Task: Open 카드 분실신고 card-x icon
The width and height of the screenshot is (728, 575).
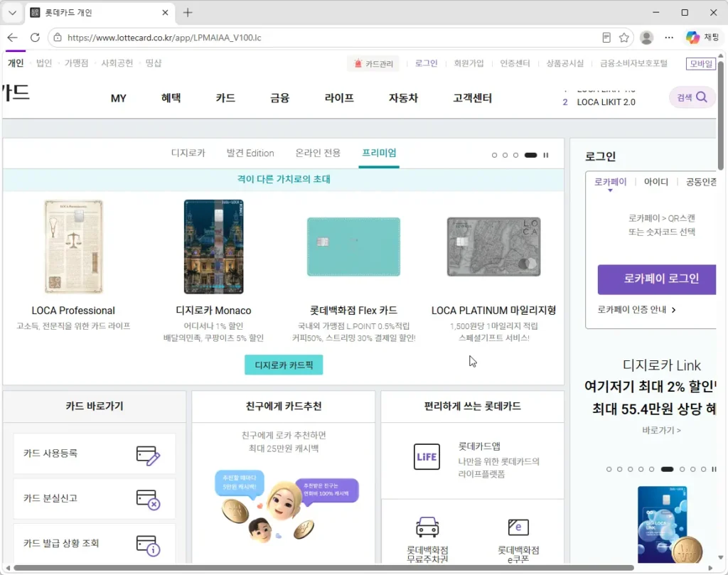Action: tap(148, 500)
